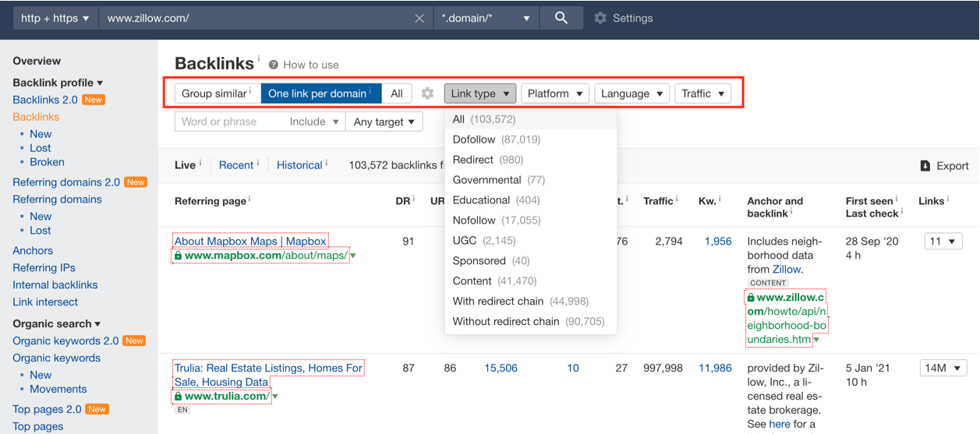The height and width of the screenshot is (434, 980).
Task: Click the green lock icon beside www.mapbox.com
Action: coord(178,256)
